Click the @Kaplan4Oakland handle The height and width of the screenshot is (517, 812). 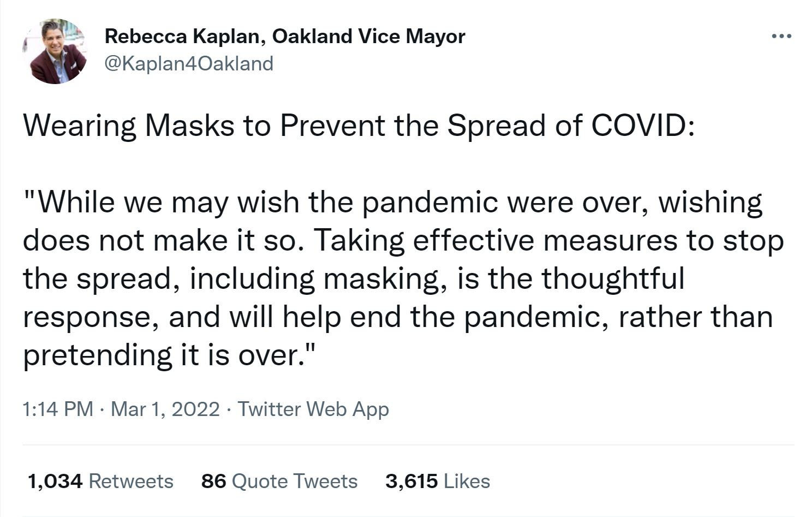188,64
